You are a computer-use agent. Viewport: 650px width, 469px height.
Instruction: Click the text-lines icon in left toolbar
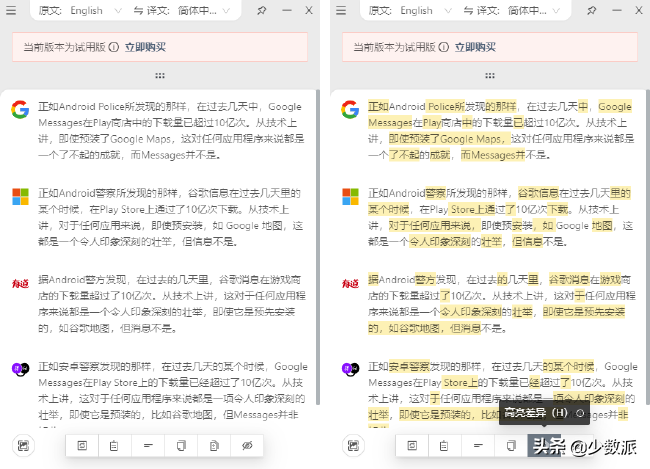coord(148,446)
